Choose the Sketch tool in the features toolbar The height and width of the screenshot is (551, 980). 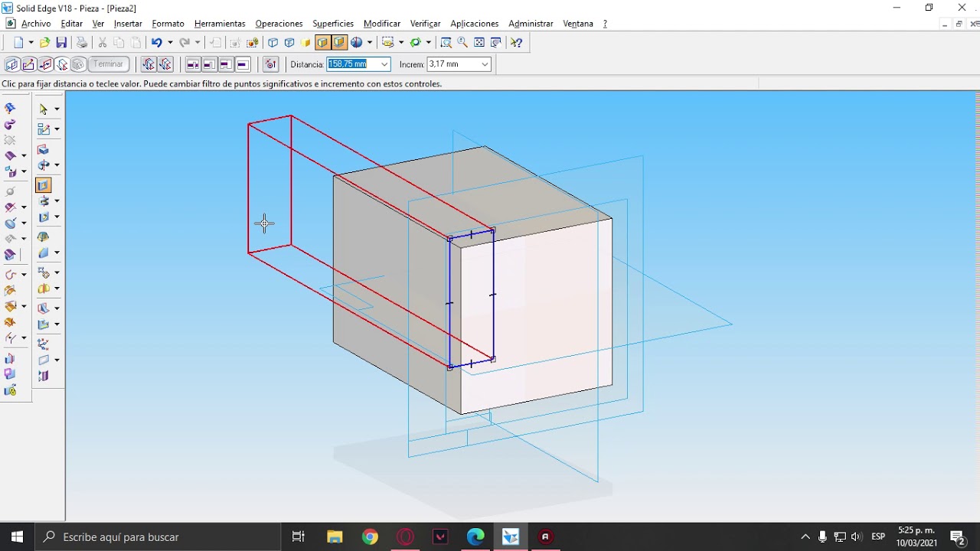coord(43,129)
